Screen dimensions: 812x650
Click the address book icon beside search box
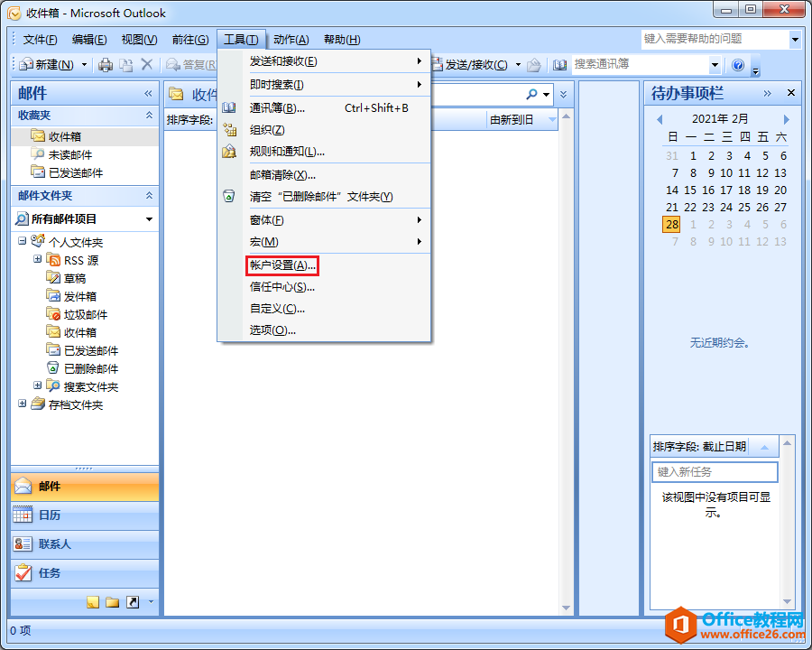(x=559, y=65)
